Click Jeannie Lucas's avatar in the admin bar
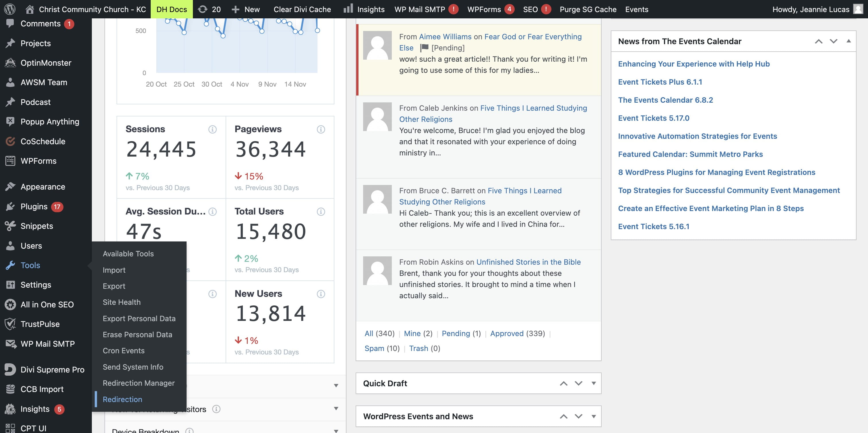Viewport: 868px width, 433px height. 858,9
